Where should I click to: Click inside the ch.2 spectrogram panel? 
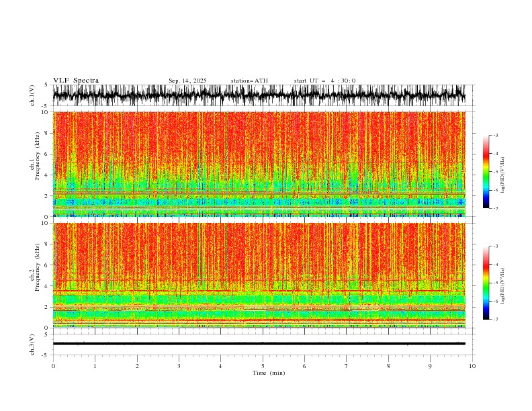[259, 275]
